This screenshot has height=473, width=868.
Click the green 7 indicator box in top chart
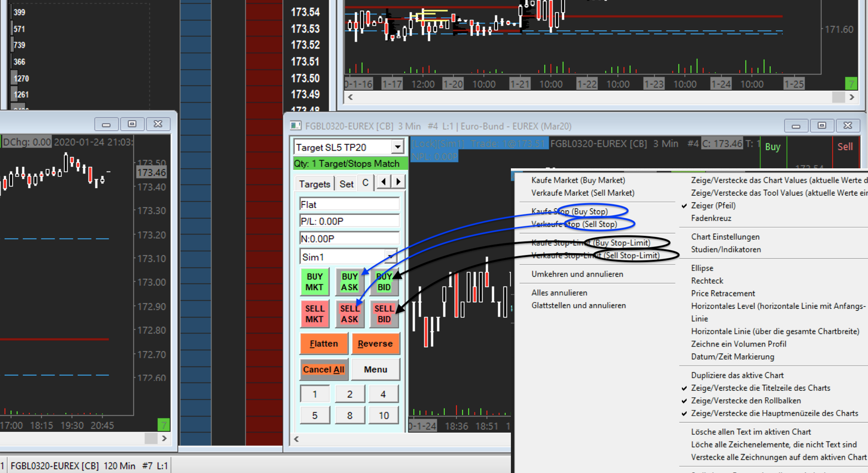(x=850, y=83)
